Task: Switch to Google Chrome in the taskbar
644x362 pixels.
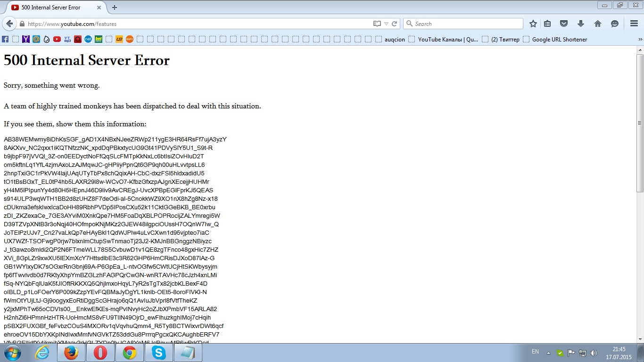Action: pyautogui.click(x=130, y=353)
